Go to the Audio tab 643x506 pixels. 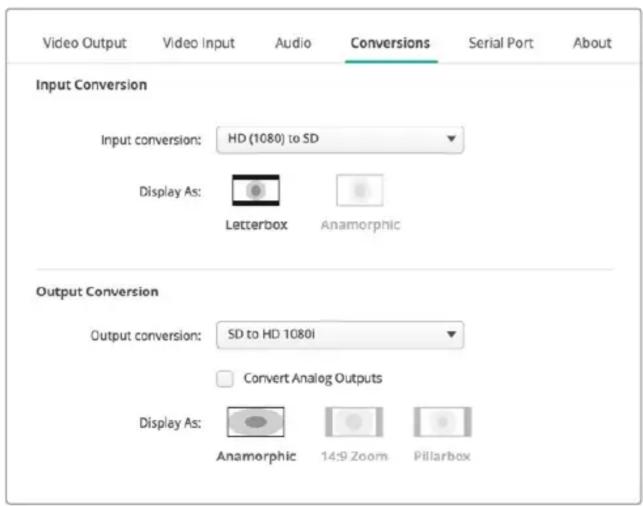293,43
